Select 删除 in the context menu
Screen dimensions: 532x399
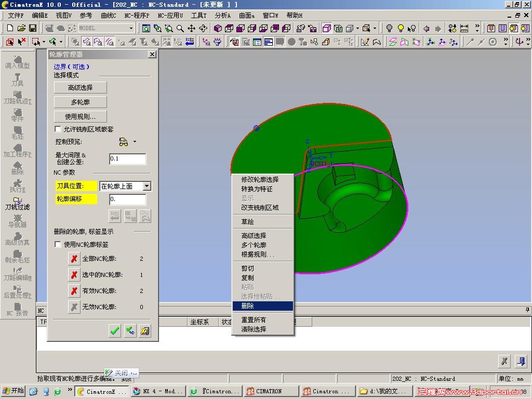pyautogui.click(x=262, y=306)
